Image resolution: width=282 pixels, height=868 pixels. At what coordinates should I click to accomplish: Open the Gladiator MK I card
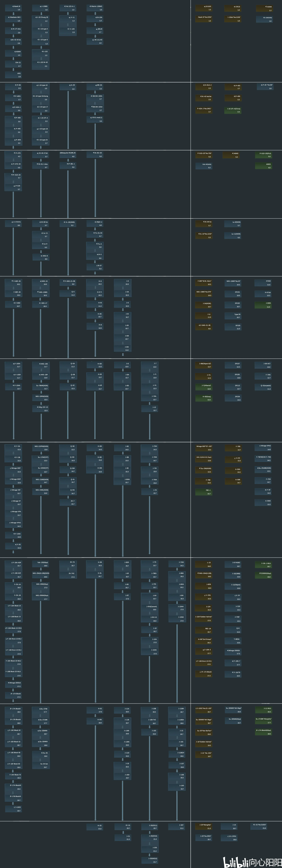coord(14,19)
